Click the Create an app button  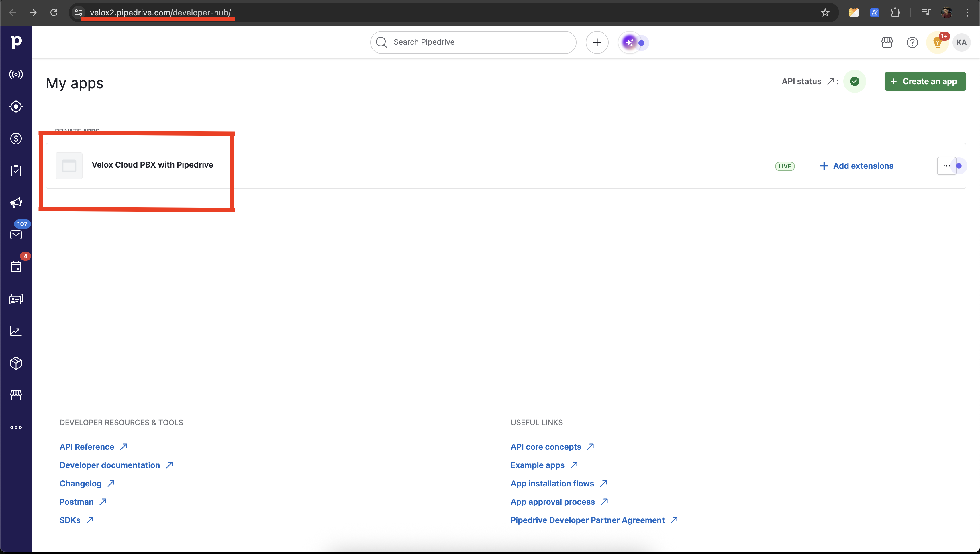click(x=925, y=81)
